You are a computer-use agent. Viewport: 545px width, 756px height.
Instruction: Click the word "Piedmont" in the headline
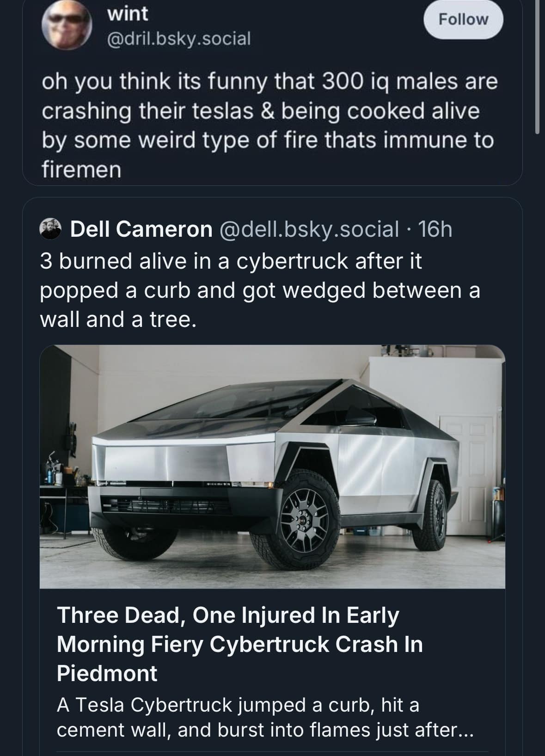pyautogui.click(x=107, y=673)
